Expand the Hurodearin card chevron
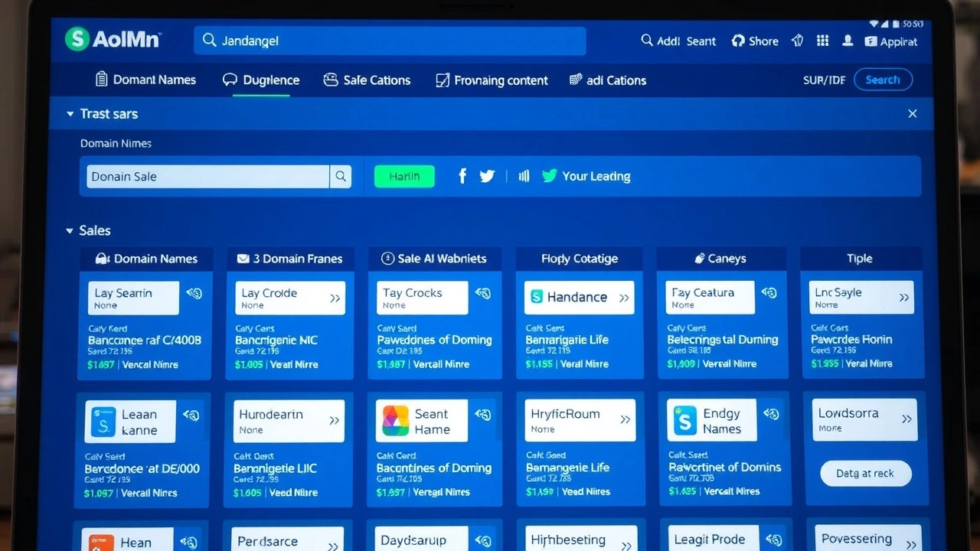Image resolution: width=980 pixels, height=551 pixels. point(334,420)
